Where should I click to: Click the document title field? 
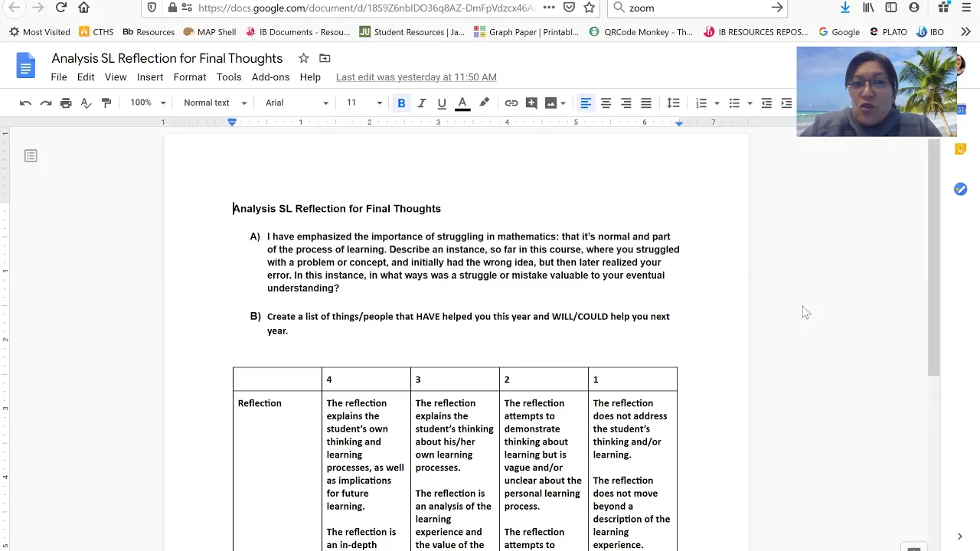[167, 58]
